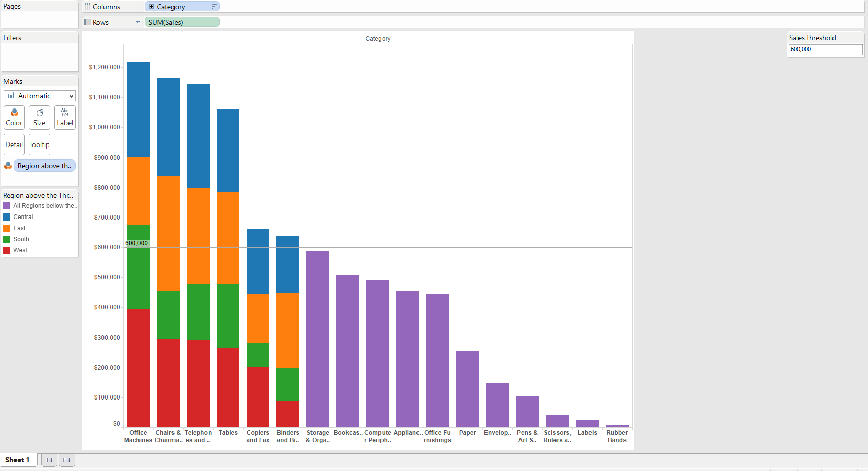This screenshot has width=868, height=471.
Task: Open the Automatic mark type dropdown
Action: [x=40, y=96]
